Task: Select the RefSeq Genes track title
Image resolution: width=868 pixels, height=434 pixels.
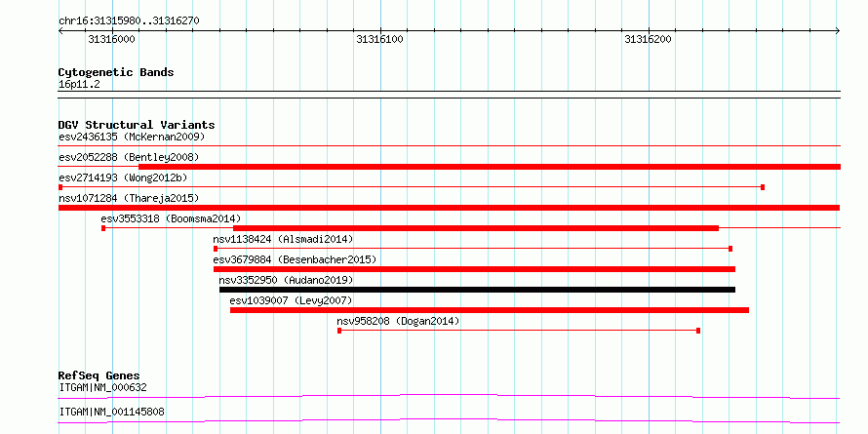Action: 99,375
